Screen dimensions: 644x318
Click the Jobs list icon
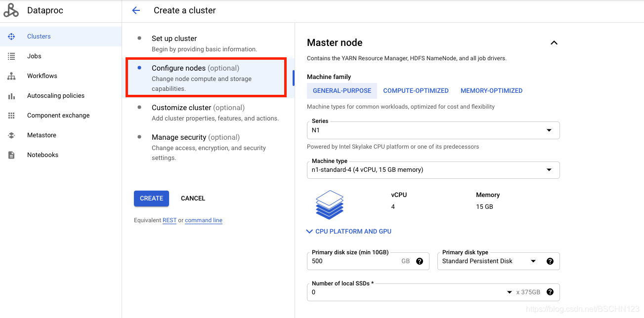(x=11, y=56)
